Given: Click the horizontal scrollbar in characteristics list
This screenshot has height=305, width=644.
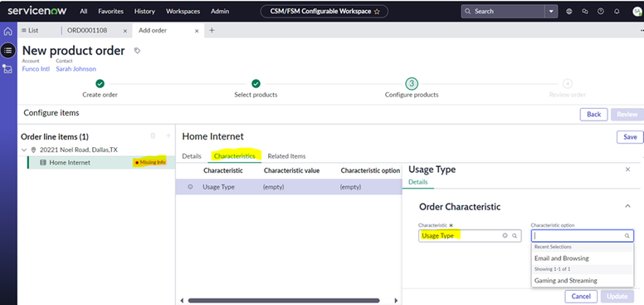Looking at the screenshot, I should (x=283, y=301).
